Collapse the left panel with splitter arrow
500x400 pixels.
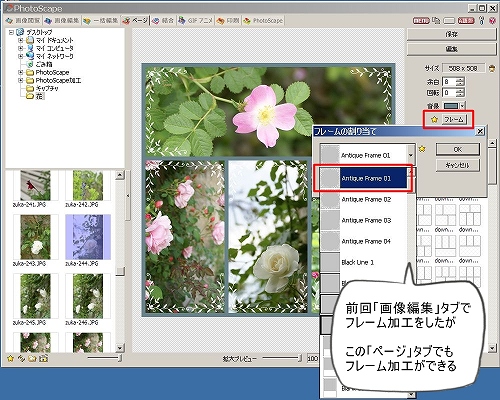[x=128, y=196]
